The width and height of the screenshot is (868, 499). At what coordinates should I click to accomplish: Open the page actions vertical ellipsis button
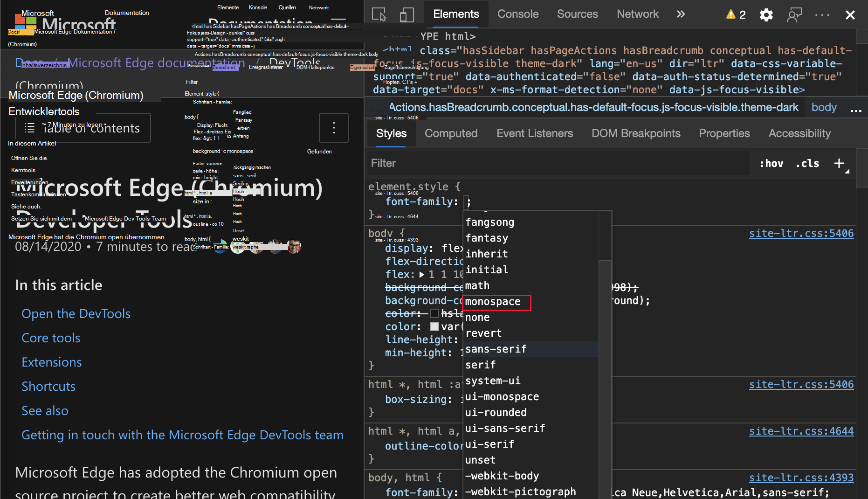pos(334,128)
